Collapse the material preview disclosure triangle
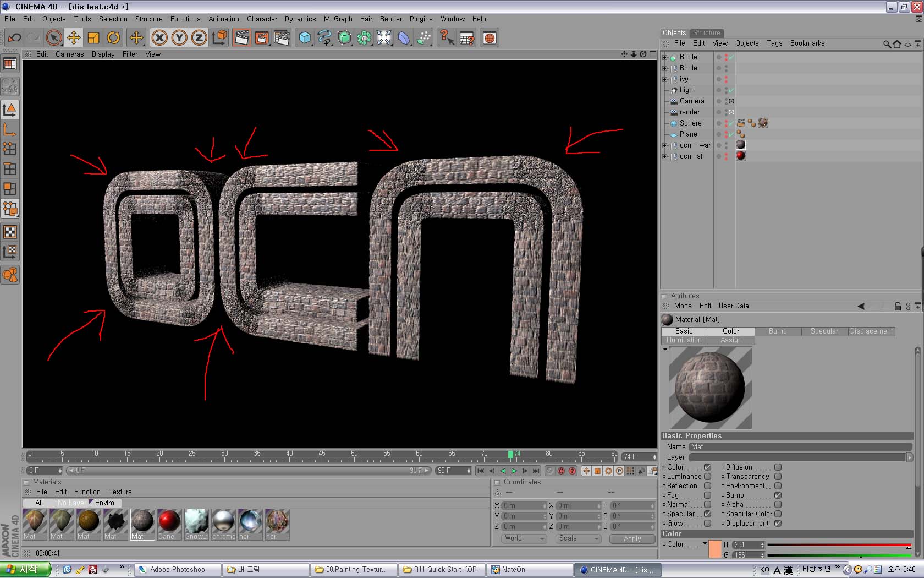 pyautogui.click(x=665, y=350)
